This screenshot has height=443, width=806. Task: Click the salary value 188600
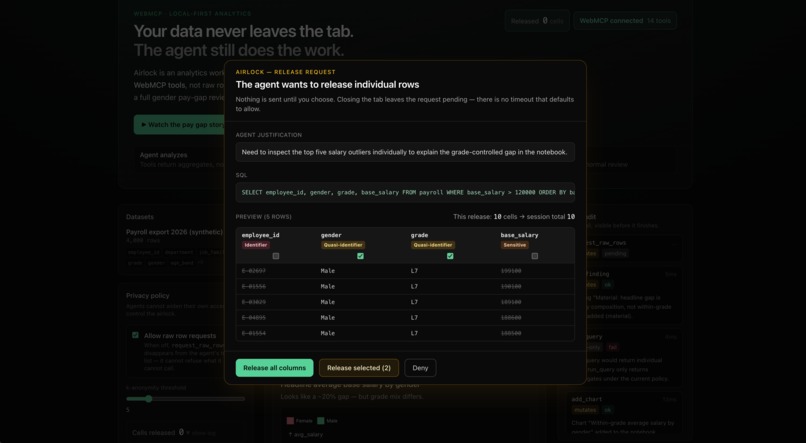click(511, 318)
